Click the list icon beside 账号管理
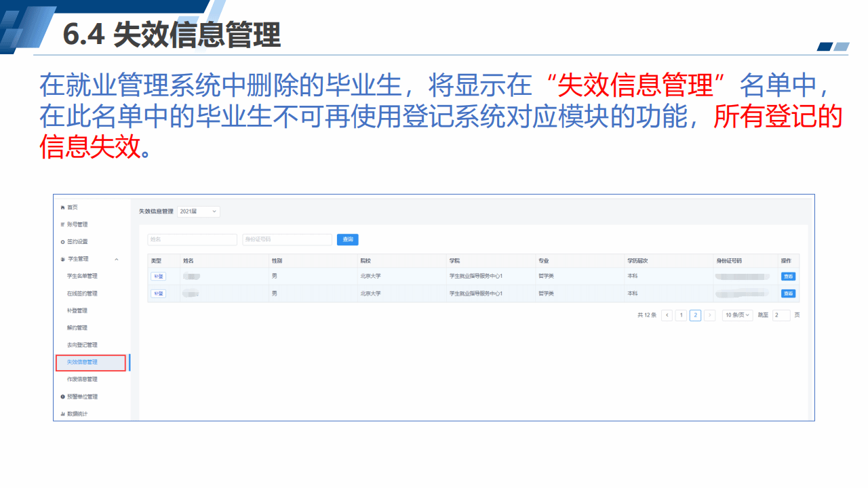The height and width of the screenshot is (488, 868). 63,224
